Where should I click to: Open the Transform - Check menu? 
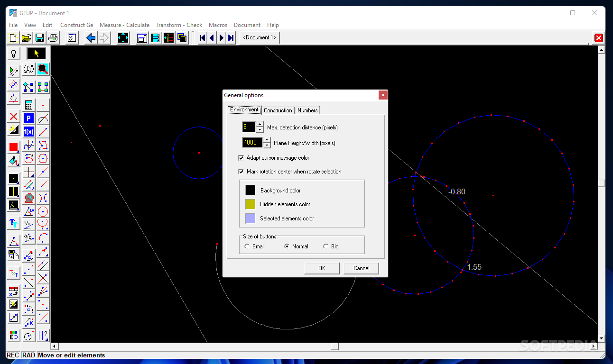click(x=179, y=25)
